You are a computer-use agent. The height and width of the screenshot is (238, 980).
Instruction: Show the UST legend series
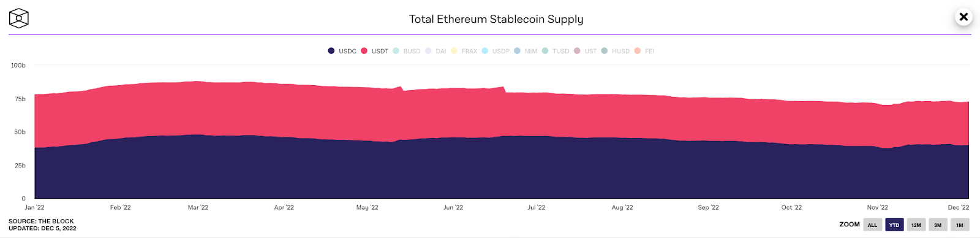[585, 51]
